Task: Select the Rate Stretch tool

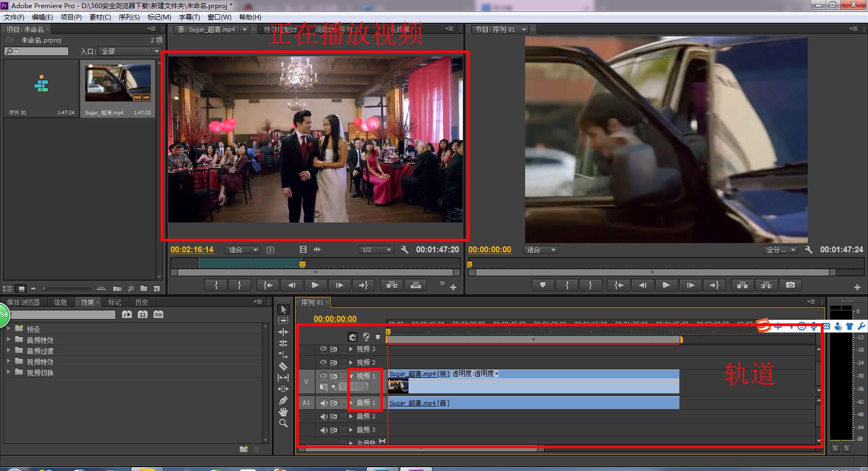Action: 283,355
